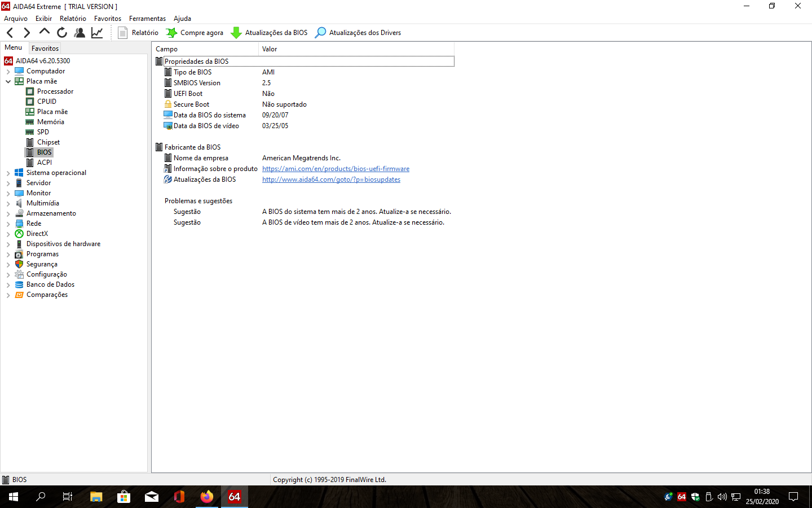This screenshot has height=508, width=812.
Task: Click the Forward navigation arrow
Action: [x=27, y=33]
